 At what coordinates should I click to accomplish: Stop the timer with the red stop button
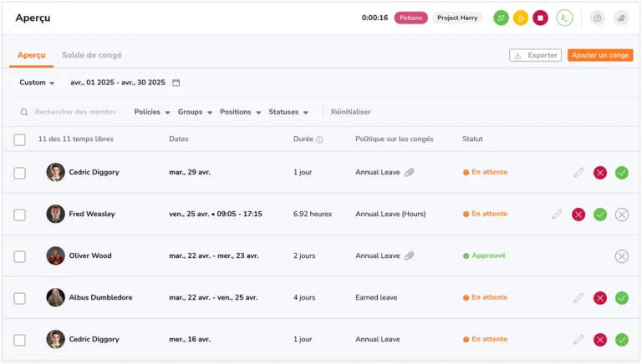tap(540, 18)
